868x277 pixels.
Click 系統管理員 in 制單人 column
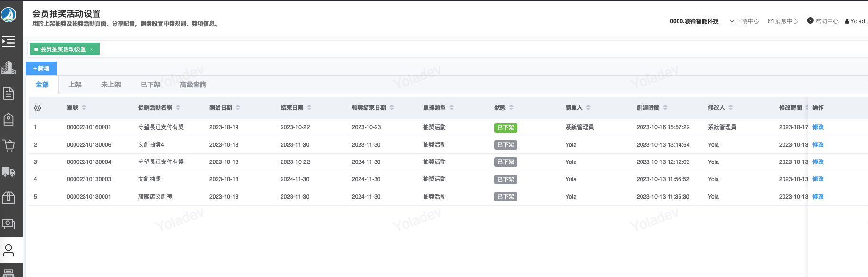click(x=579, y=127)
